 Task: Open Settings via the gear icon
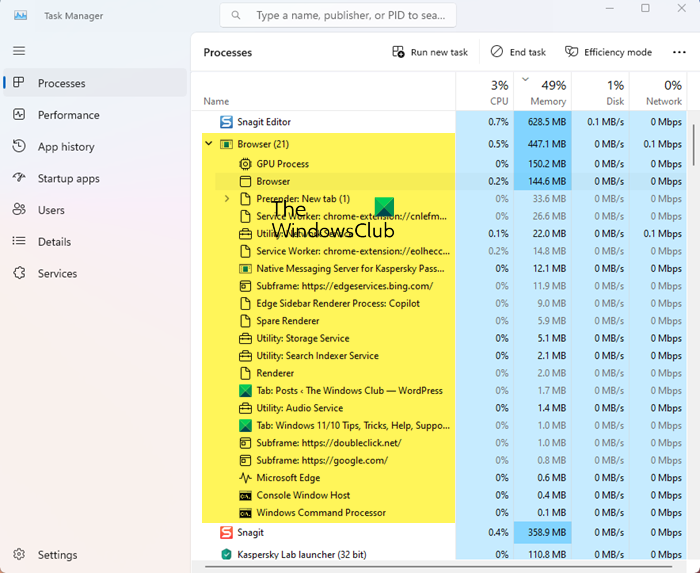point(19,555)
